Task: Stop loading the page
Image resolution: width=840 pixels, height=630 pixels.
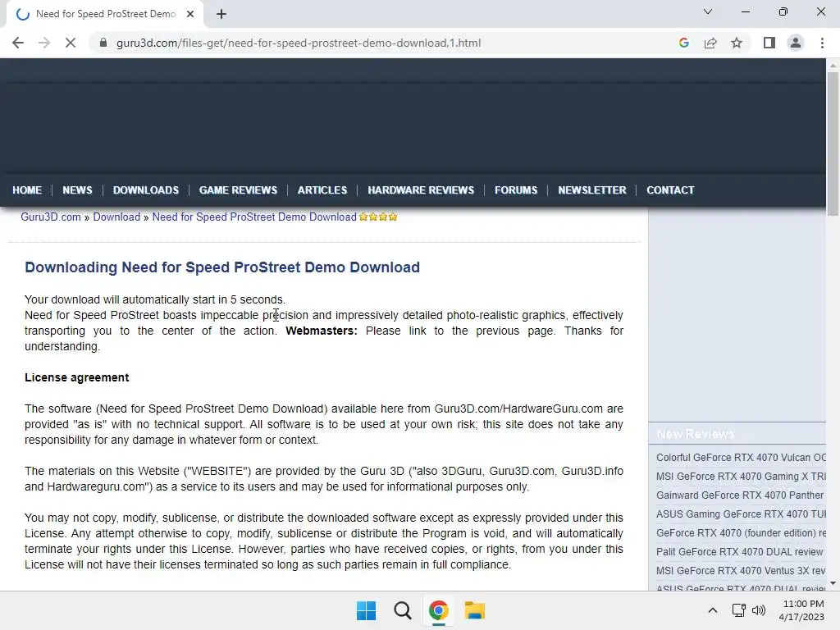Action: coord(71,43)
